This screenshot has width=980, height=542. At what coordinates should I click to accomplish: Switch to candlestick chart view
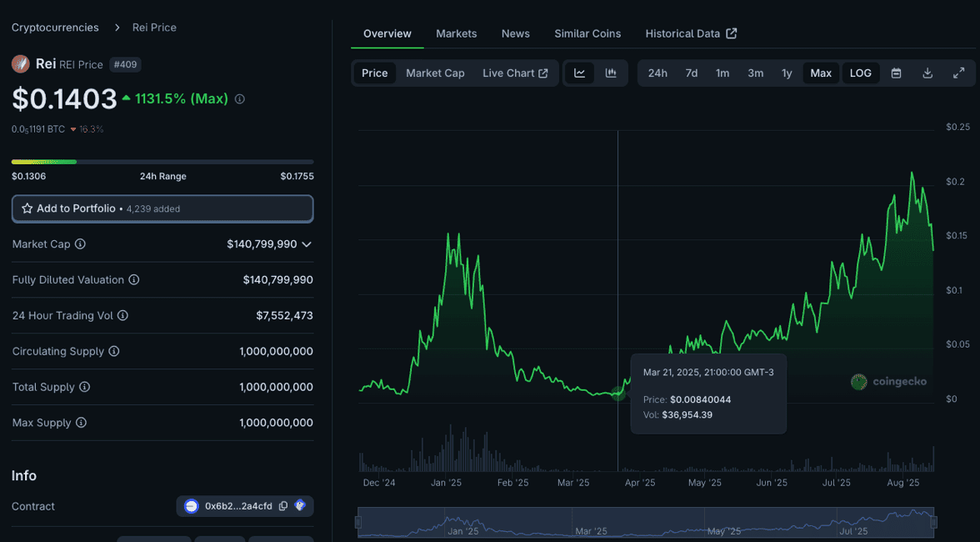point(611,73)
